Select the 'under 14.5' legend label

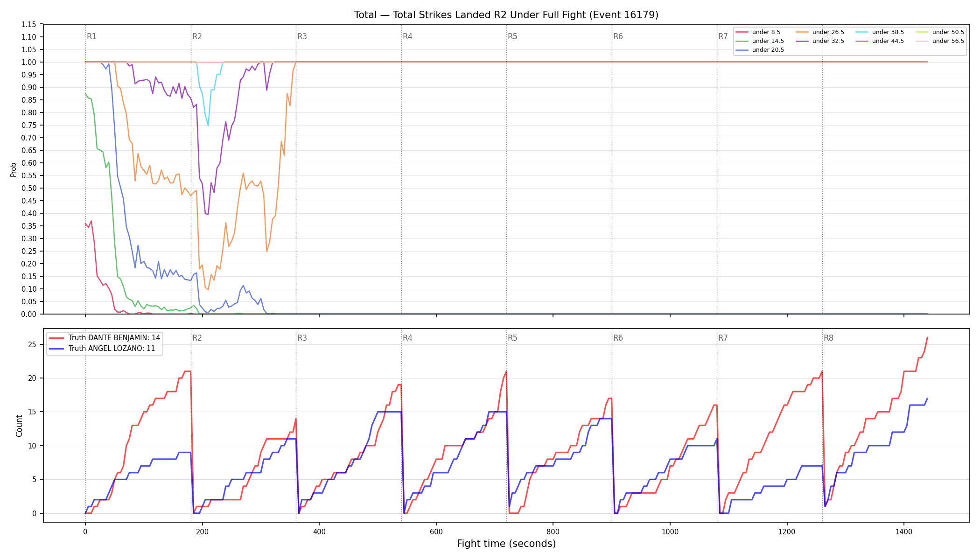768,41
